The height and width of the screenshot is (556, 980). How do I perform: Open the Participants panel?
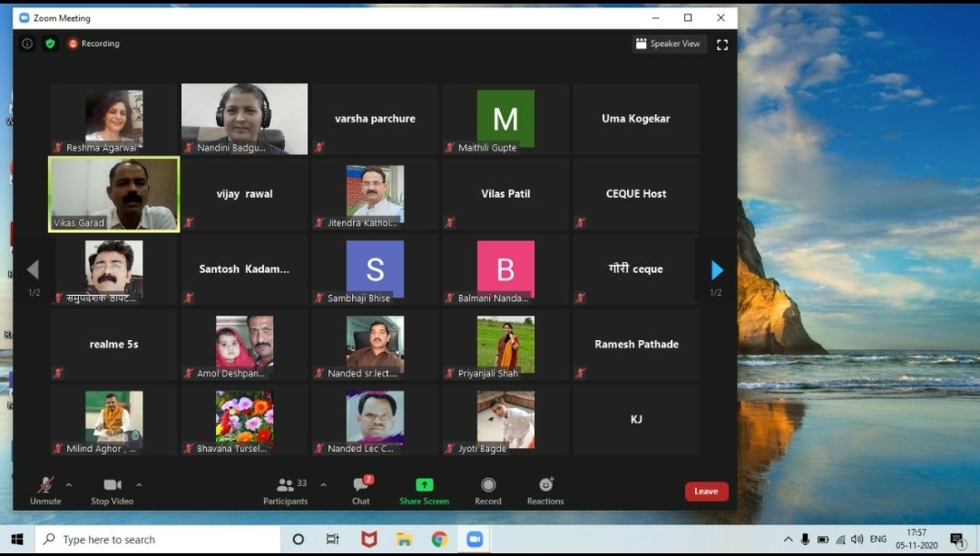click(x=286, y=491)
